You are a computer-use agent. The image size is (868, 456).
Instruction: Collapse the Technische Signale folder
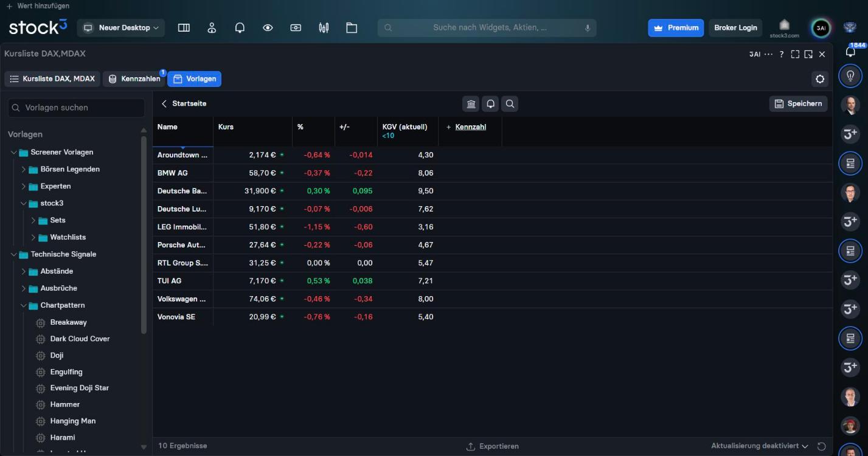pyautogui.click(x=14, y=255)
